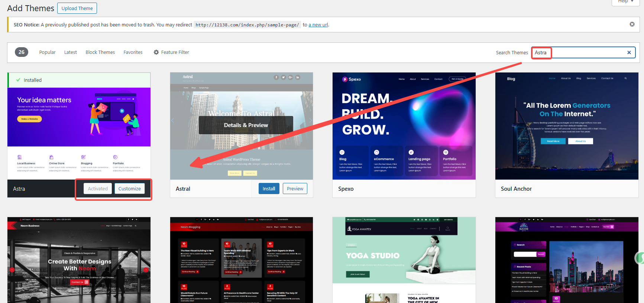644x303 pixels.
Task: Switch to the Popular themes tab
Action: [47, 52]
